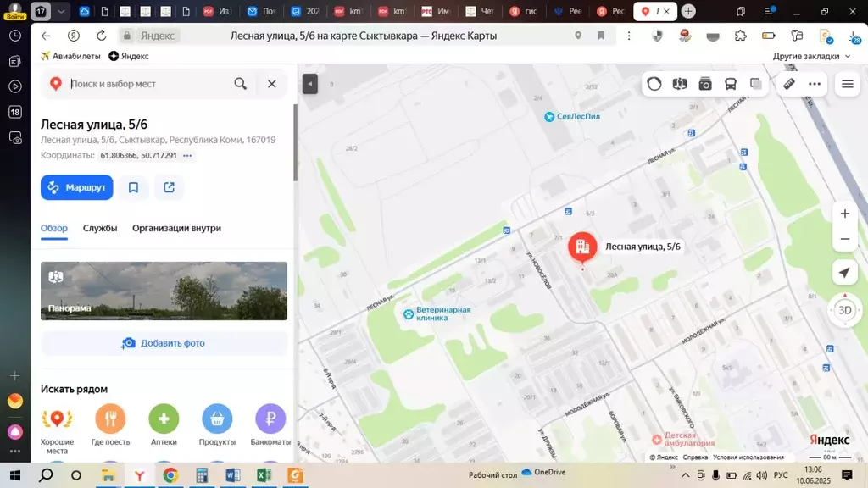Open the Яндекс bookmark in bookmarks bar
Viewport: 868px width, 488px height.
click(x=129, y=56)
